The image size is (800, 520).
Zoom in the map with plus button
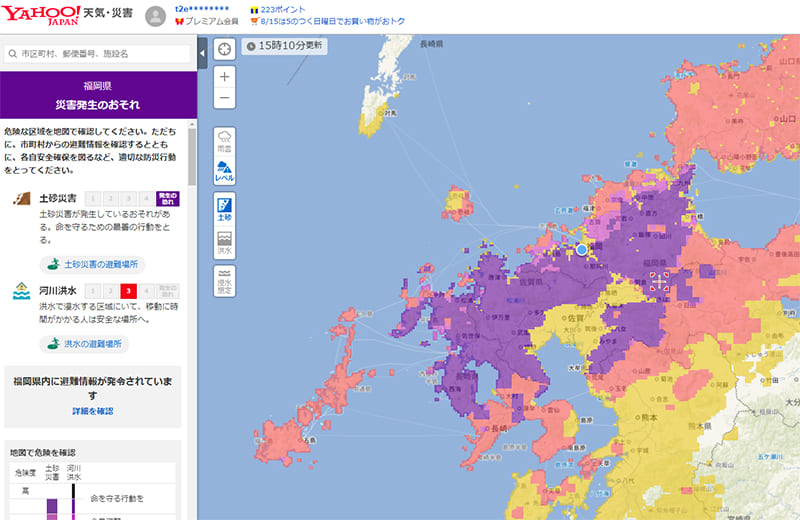pos(224,77)
